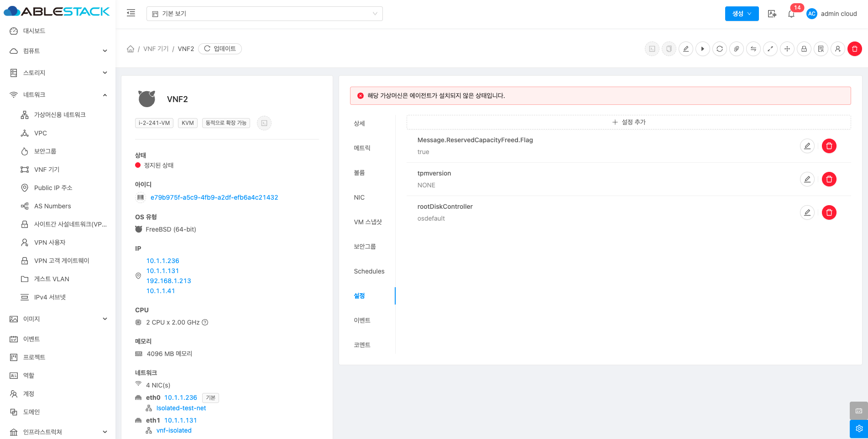Edit the tpmversion setting
Screen dimensions: 868x439
(807, 179)
